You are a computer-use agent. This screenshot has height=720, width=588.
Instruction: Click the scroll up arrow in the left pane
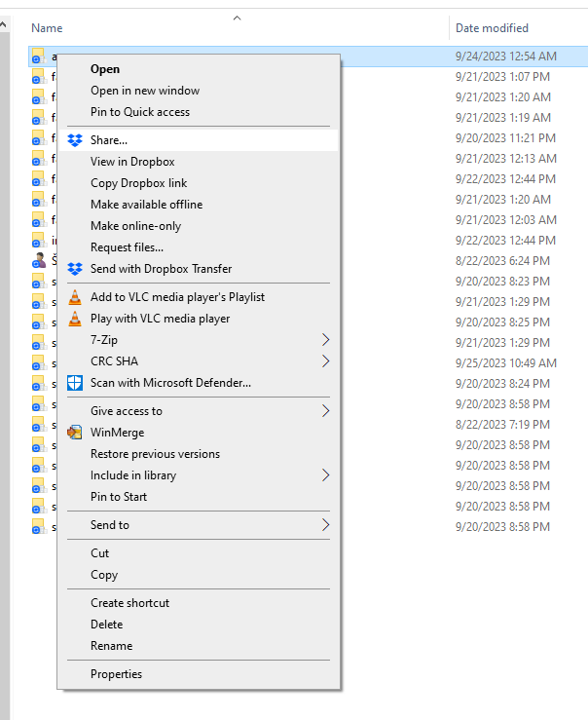coord(4,24)
